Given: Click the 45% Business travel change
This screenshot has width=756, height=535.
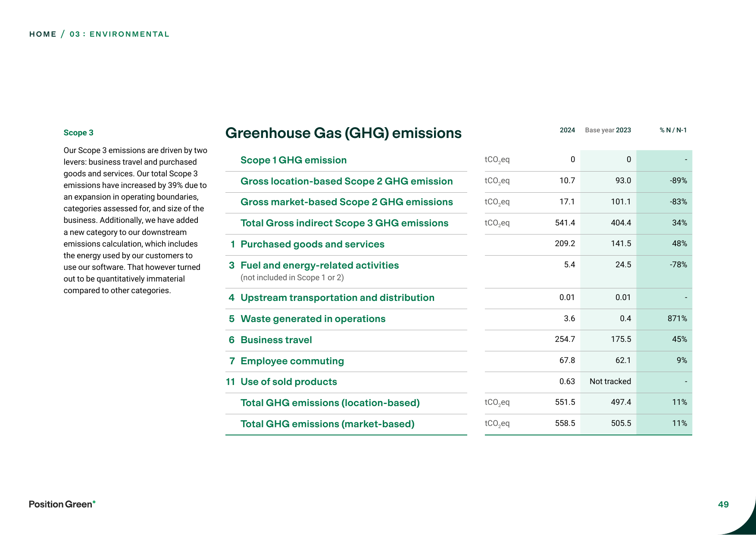Looking at the screenshot, I should (x=680, y=339).
